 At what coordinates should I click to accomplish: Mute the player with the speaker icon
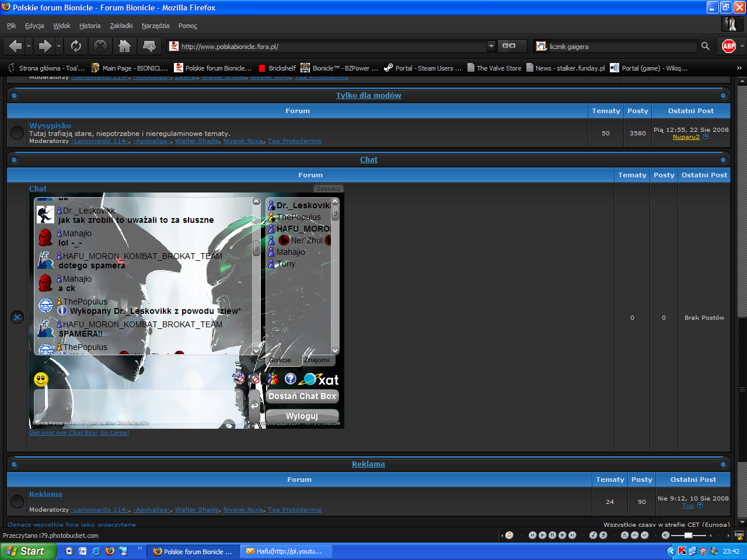point(665,535)
